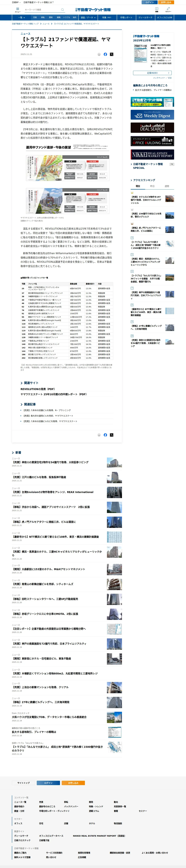Click the 新着 chevron heading

tap(17, 453)
